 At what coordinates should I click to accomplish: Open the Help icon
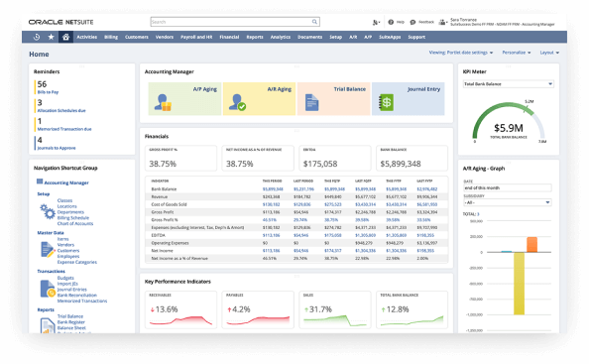coord(391,22)
